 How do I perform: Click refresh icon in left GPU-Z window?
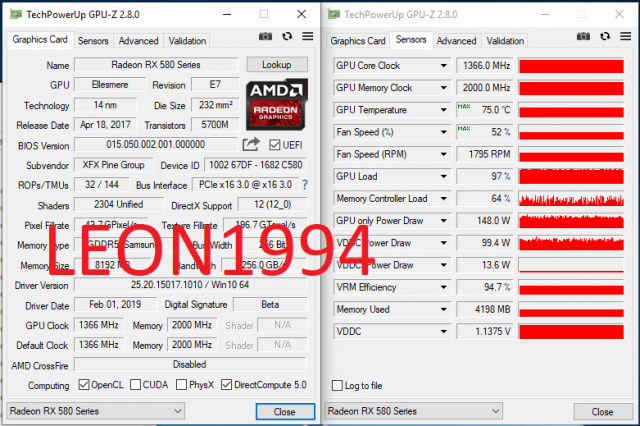click(x=287, y=36)
